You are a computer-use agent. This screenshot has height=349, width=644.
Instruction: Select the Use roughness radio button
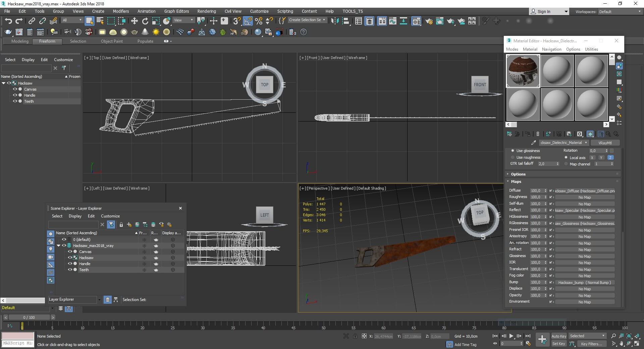(x=513, y=157)
